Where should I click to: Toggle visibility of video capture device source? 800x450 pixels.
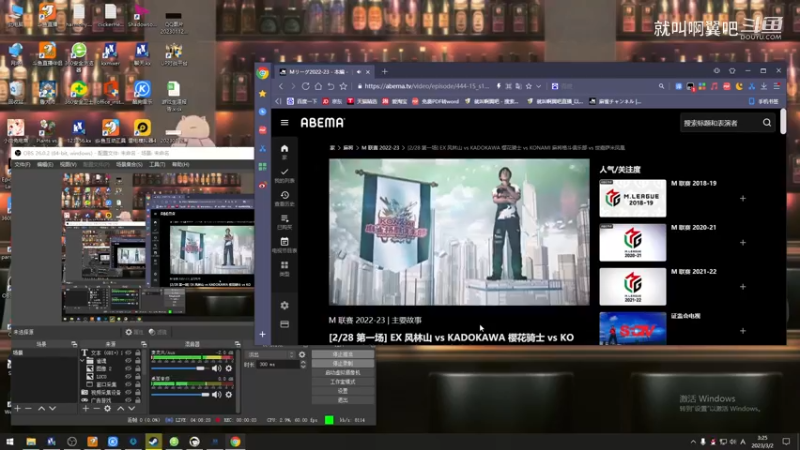click(x=128, y=392)
